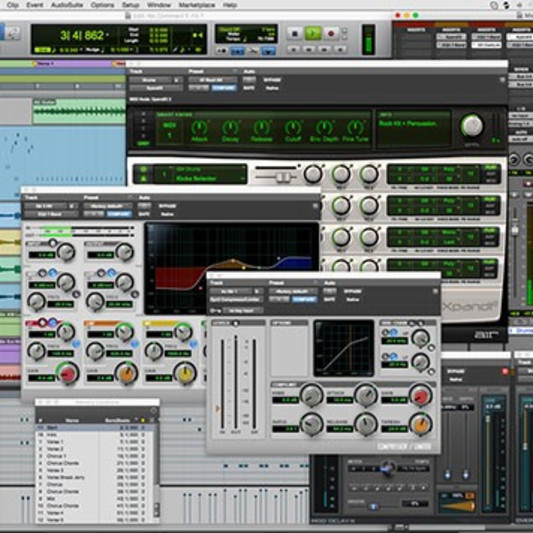Open the Clip menu
The height and width of the screenshot is (533, 533).
13,5
